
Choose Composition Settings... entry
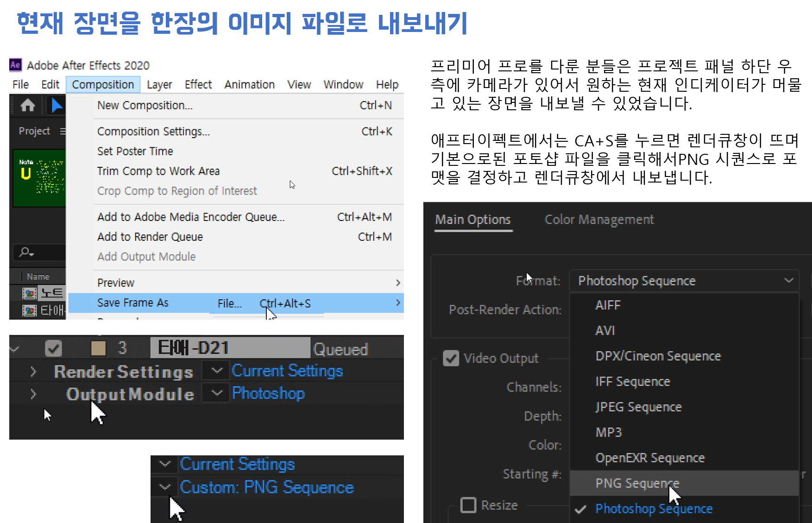[x=236, y=132]
